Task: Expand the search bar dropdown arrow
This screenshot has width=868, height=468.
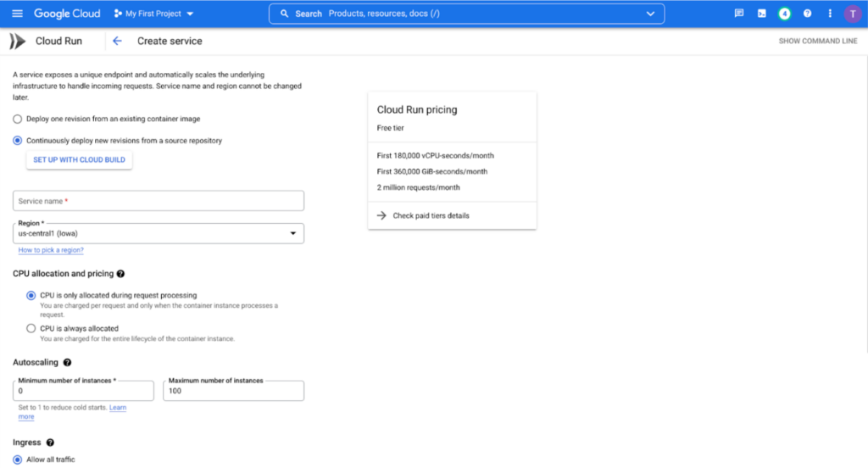Action: pos(650,14)
